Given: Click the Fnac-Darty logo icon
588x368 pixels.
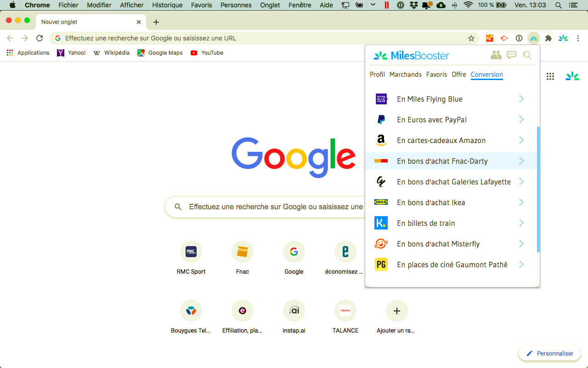Looking at the screenshot, I should (x=381, y=161).
